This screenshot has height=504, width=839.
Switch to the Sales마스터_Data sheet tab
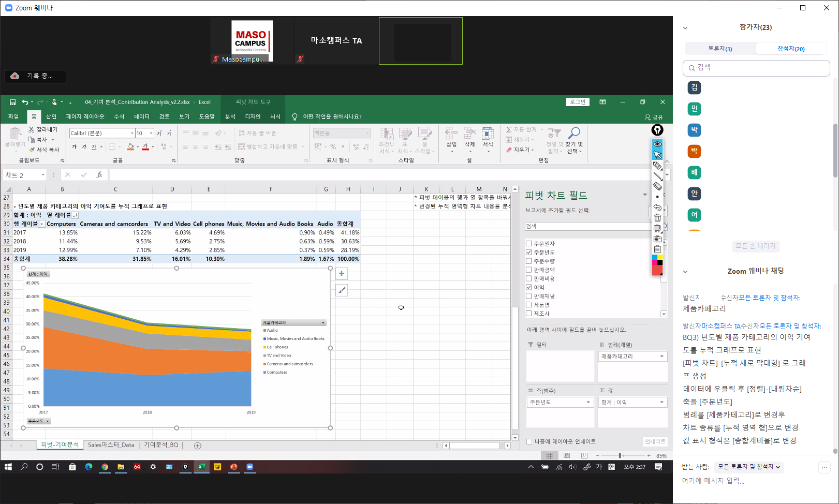[111, 445]
